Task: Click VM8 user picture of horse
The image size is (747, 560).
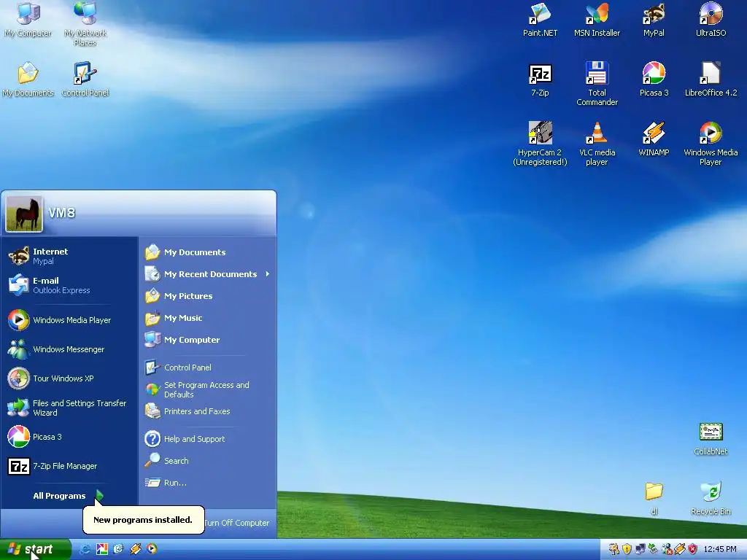Action: [24, 214]
